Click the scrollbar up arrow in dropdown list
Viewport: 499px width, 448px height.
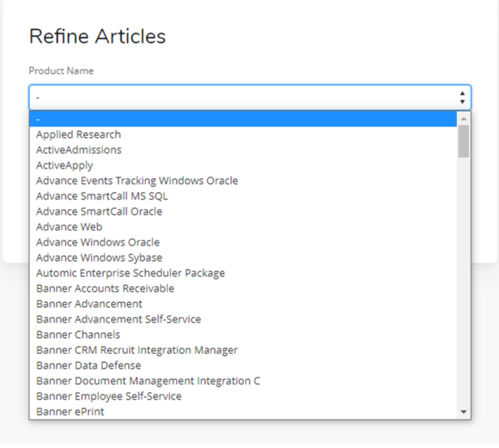[x=463, y=118]
